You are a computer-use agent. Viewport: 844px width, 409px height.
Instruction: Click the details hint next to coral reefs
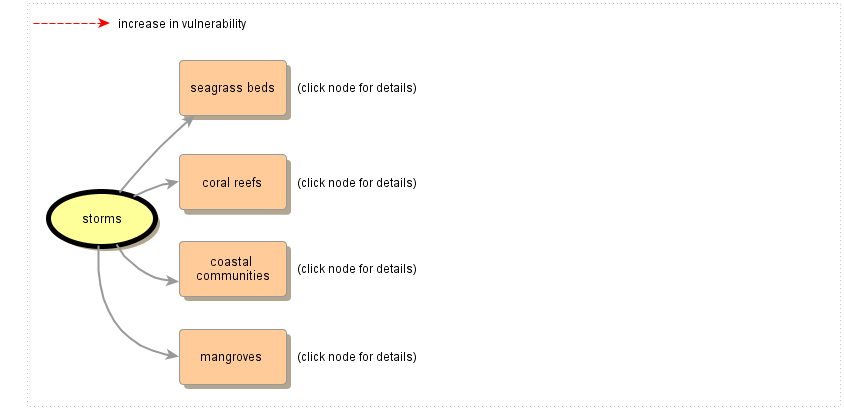[356, 183]
